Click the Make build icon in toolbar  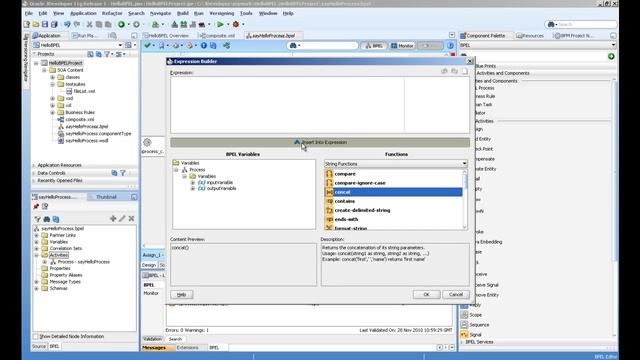click(x=175, y=24)
